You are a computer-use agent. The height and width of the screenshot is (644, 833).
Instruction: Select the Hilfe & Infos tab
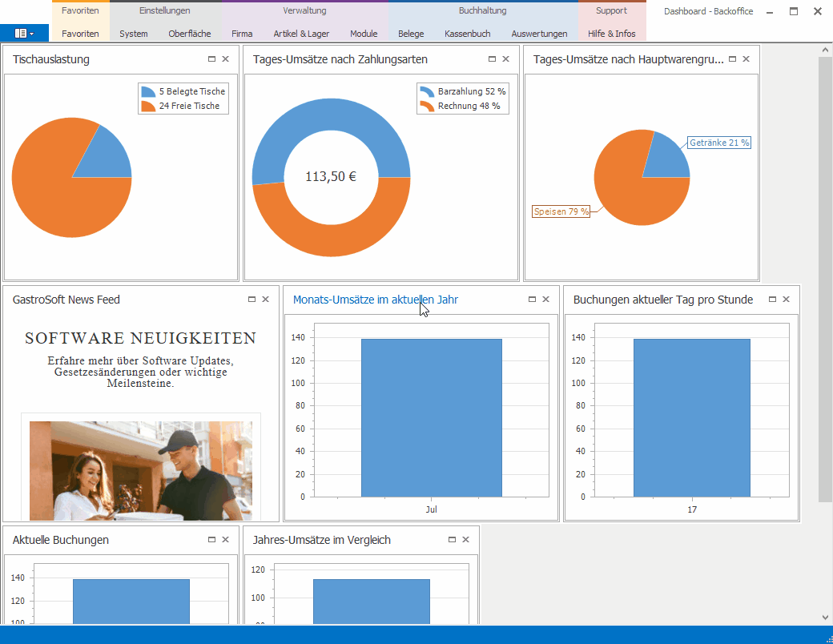[611, 34]
